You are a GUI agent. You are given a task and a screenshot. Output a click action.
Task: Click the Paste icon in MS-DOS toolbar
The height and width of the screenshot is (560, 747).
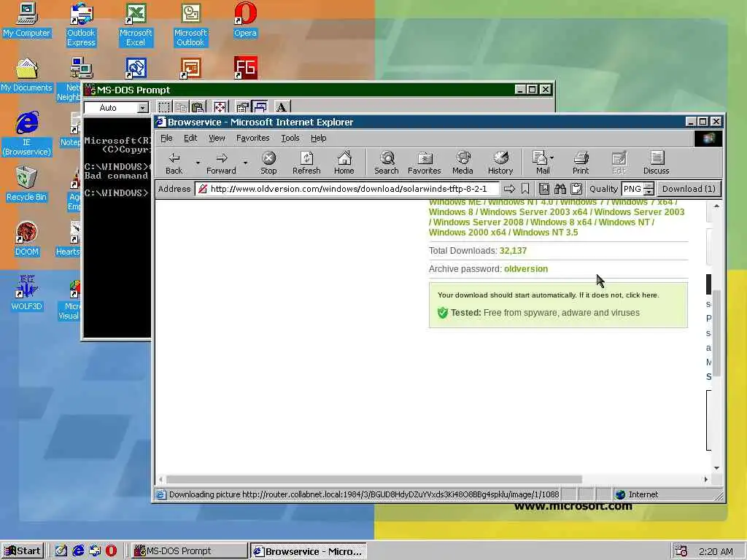(198, 107)
